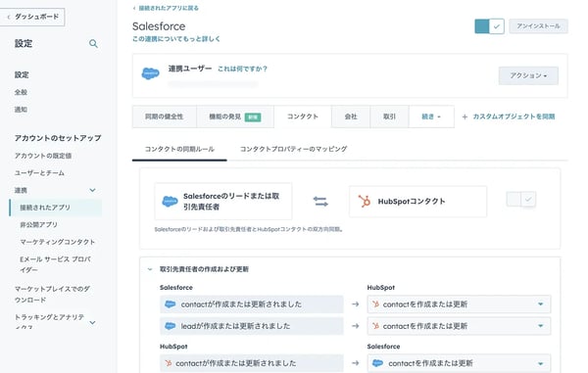Open 全般 in the settings sidebar
Viewport: 588px width, 373px height.
(21, 92)
